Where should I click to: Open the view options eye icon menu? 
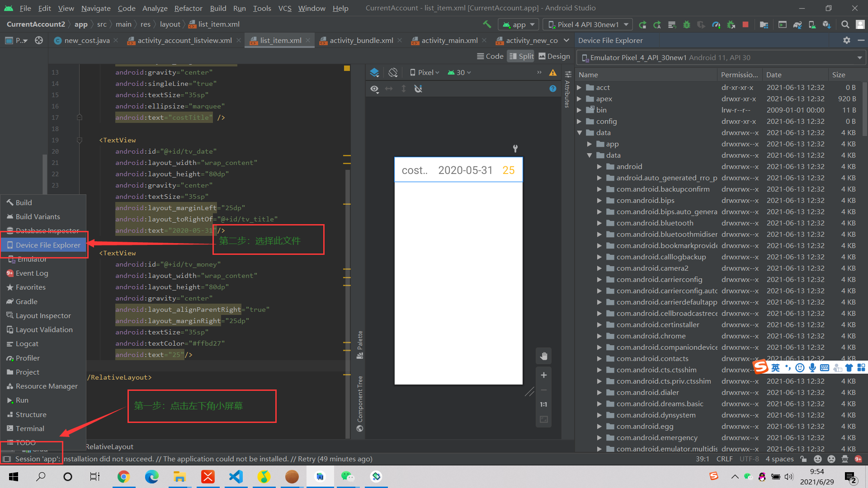click(x=374, y=89)
